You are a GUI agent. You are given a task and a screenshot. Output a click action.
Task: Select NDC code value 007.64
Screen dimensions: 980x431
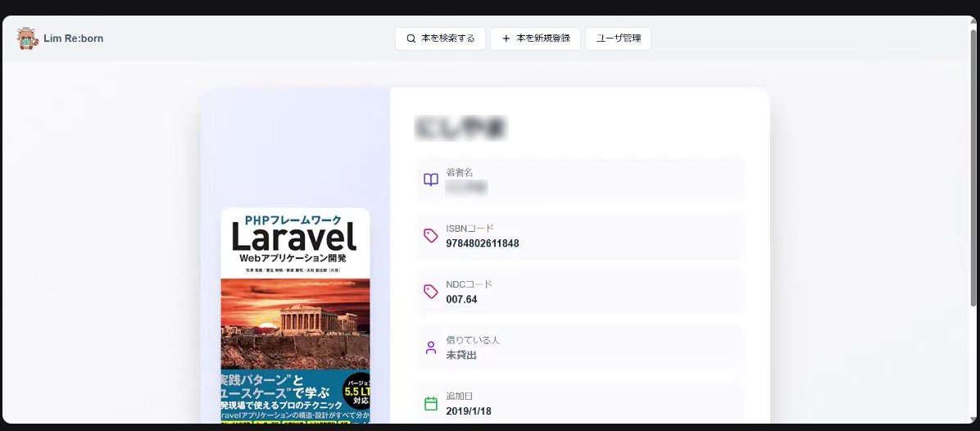point(462,300)
